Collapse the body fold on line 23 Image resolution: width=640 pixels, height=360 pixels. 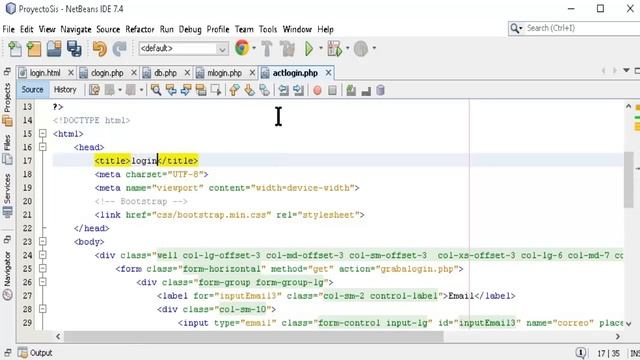[x=42, y=241]
